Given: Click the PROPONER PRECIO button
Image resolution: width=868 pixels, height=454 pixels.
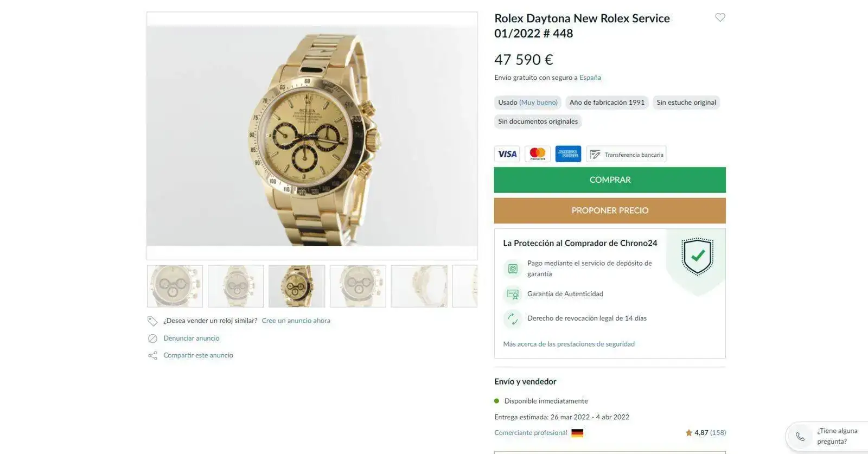Looking at the screenshot, I should [x=610, y=210].
